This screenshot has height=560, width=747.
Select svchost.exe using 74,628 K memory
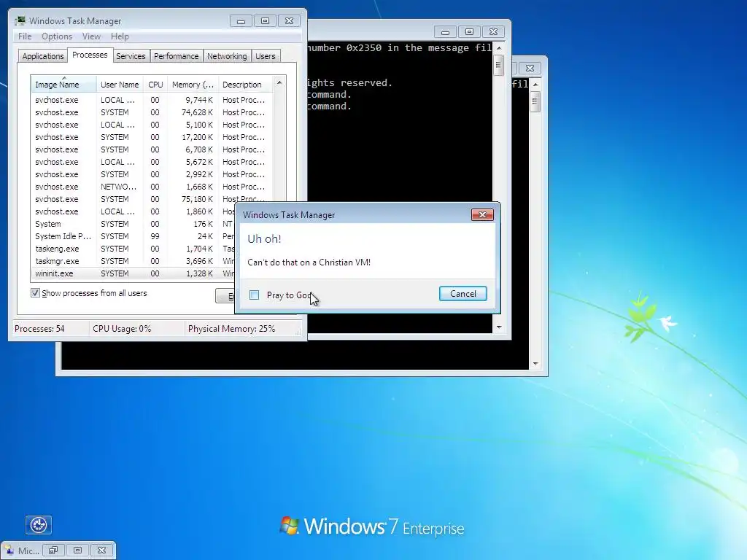click(x=152, y=112)
